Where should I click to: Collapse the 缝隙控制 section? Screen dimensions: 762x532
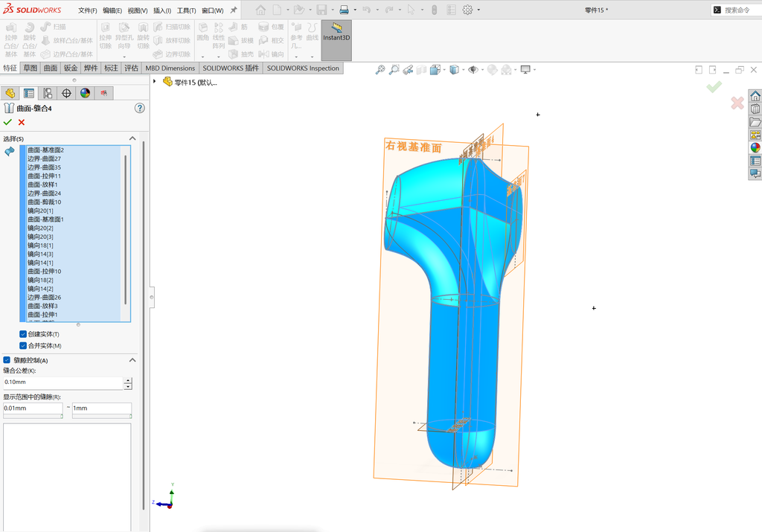pyautogui.click(x=132, y=360)
